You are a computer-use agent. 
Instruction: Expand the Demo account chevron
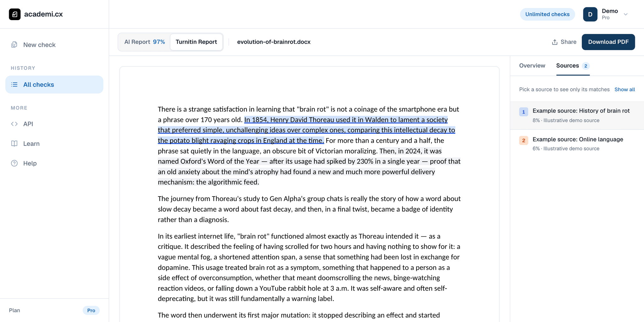click(x=626, y=14)
